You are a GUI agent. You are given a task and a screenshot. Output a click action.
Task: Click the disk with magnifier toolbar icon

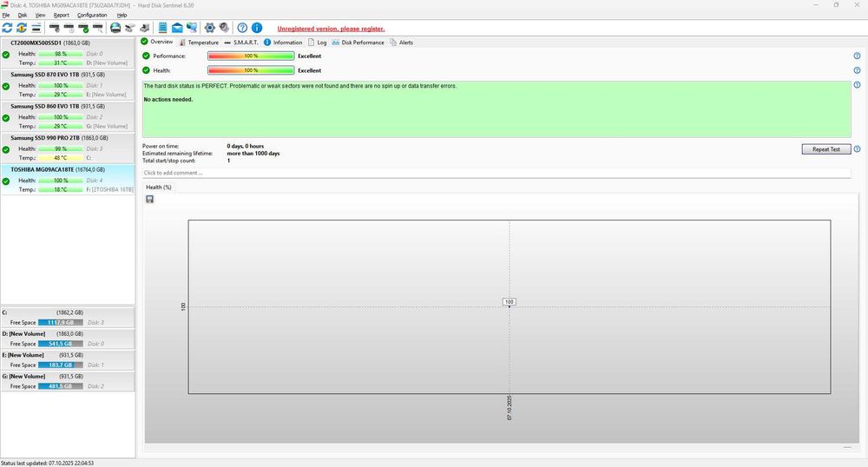[x=97, y=28]
